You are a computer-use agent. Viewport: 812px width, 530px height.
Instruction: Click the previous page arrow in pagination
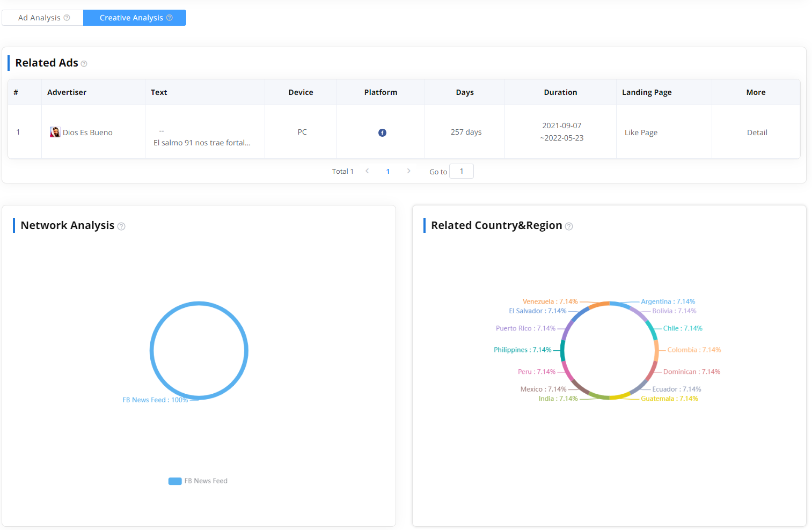(367, 171)
